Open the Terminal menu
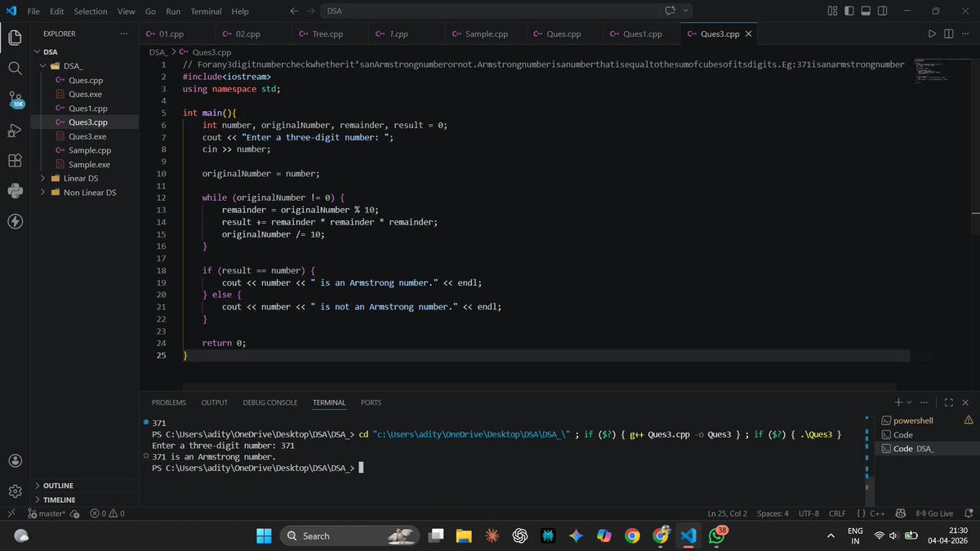Screen dimensions: 980x551 (x=206, y=11)
